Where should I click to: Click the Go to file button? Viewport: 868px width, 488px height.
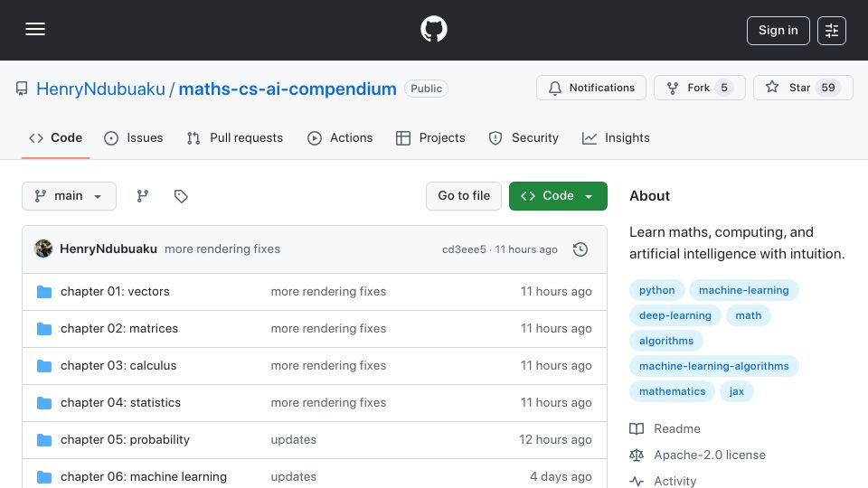464,196
